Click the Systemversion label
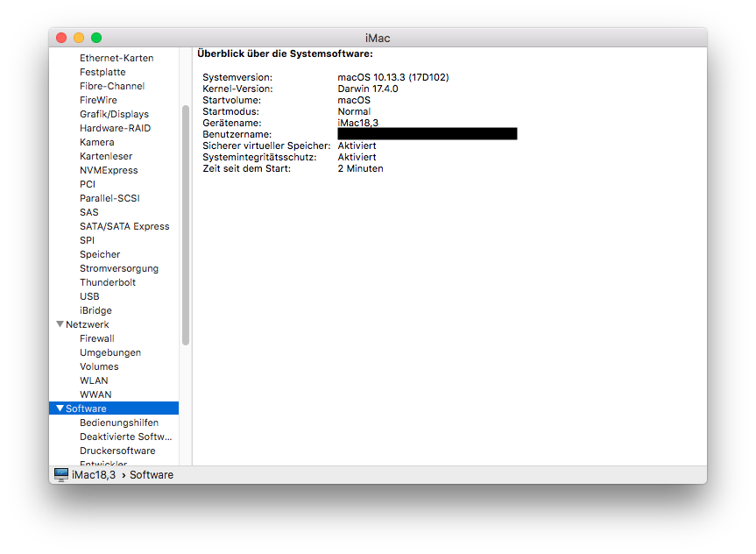This screenshot has height=554, width=756. [237, 77]
